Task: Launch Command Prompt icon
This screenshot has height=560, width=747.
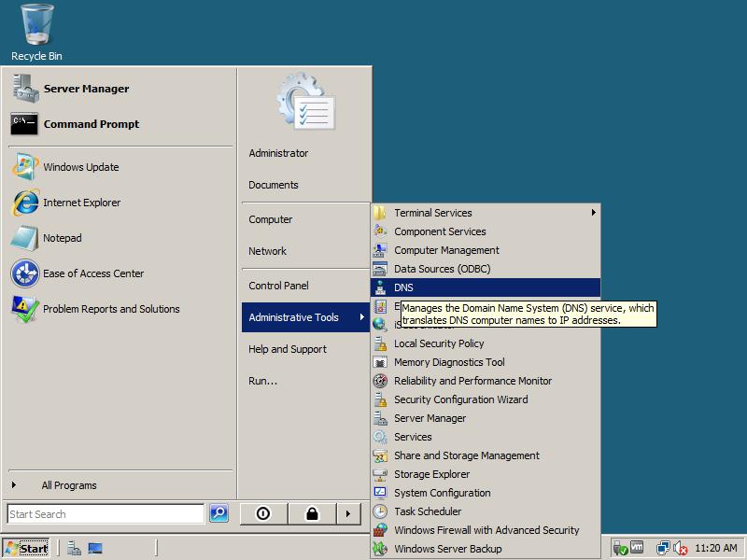Action: click(24, 124)
